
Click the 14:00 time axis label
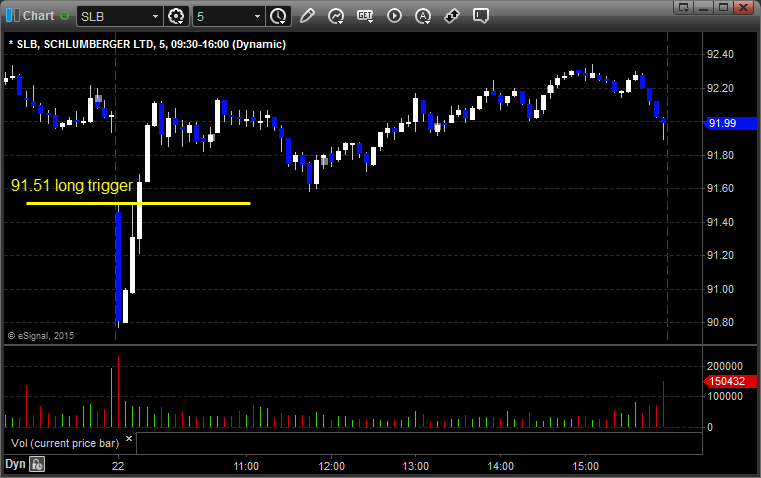click(500, 466)
